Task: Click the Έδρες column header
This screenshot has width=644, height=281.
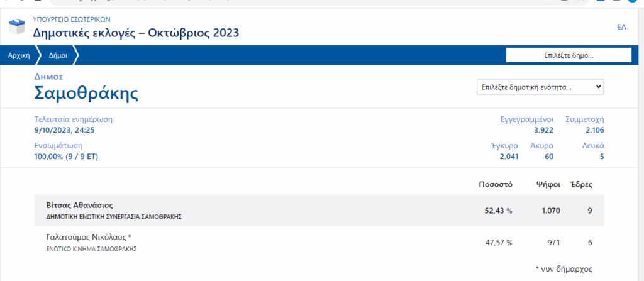Action: pos(581,184)
